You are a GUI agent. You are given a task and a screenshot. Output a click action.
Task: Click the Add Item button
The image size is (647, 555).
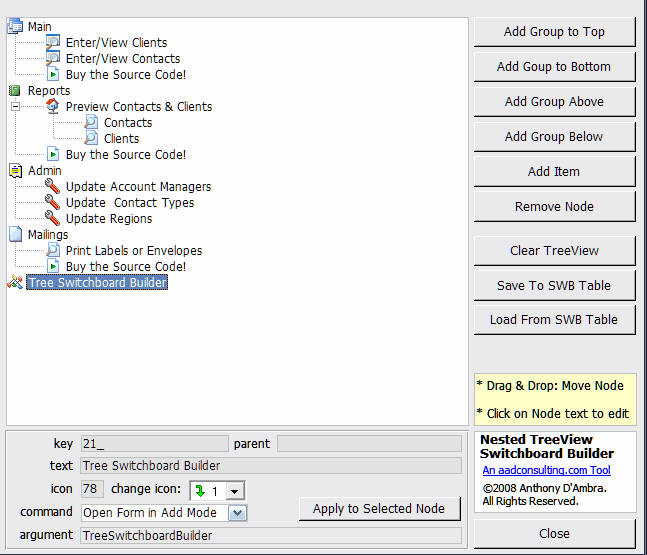pyautogui.click(x=555, y=172)
